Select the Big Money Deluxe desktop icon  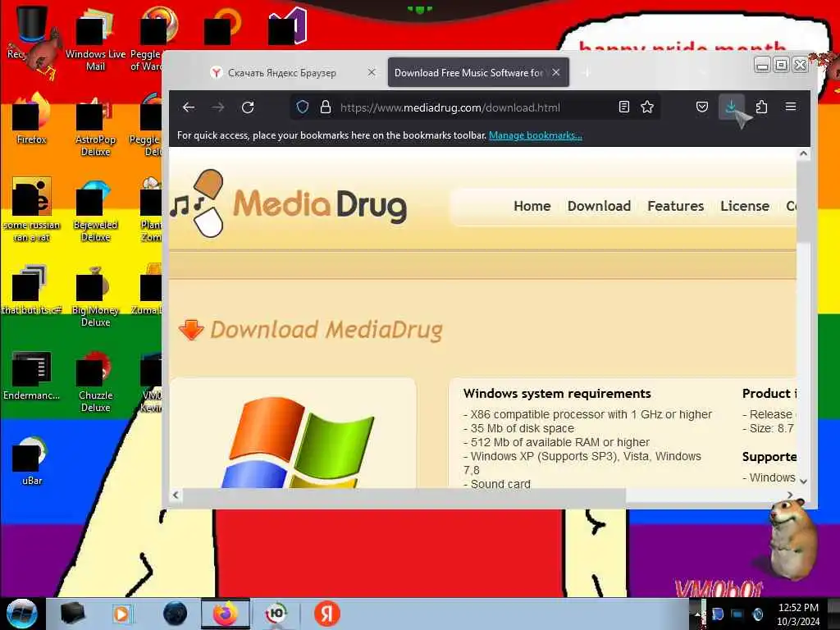(95, 296)
